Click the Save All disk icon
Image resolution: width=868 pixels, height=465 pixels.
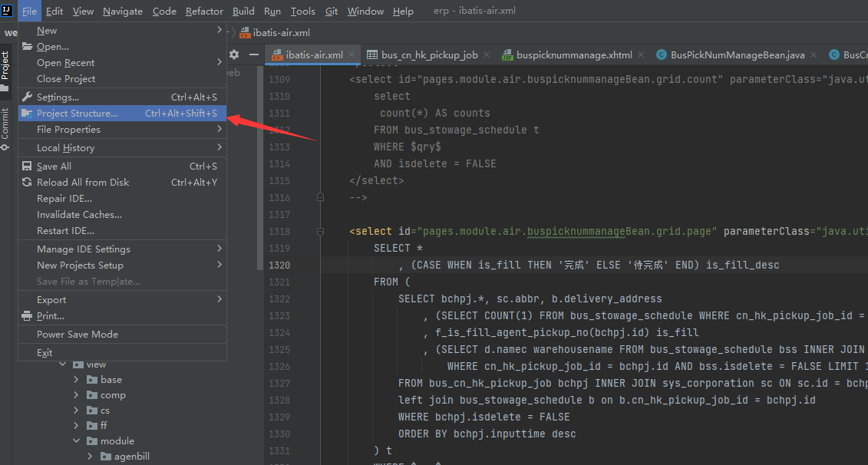(x=27, y=166)
